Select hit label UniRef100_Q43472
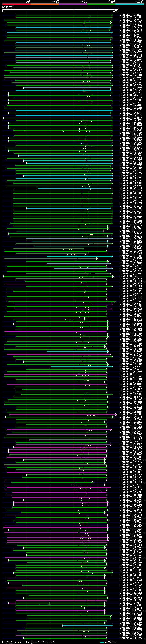The image size is (146, 644). point(131,170)
